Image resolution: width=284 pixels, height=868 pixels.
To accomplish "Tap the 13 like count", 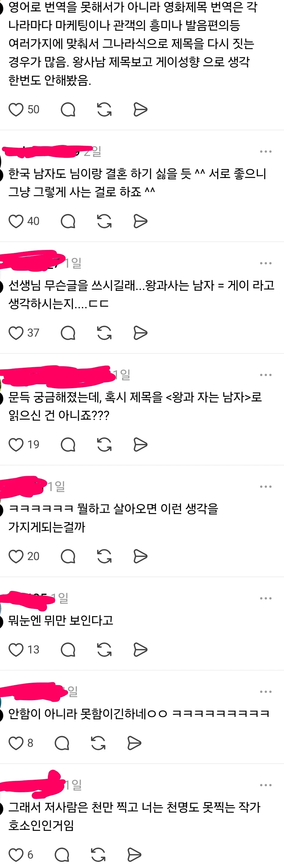I will pyautogui.click(x=33, y=650).
